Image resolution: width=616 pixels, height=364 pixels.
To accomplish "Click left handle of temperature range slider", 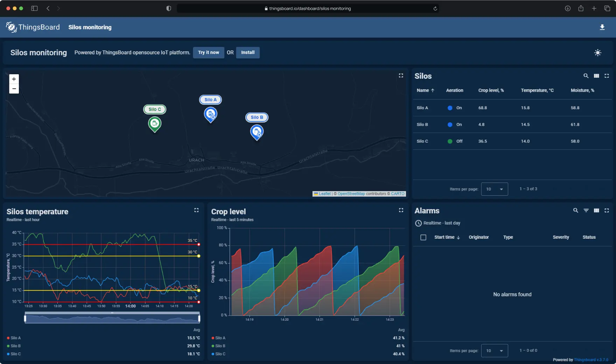I will tap(25, 318).
